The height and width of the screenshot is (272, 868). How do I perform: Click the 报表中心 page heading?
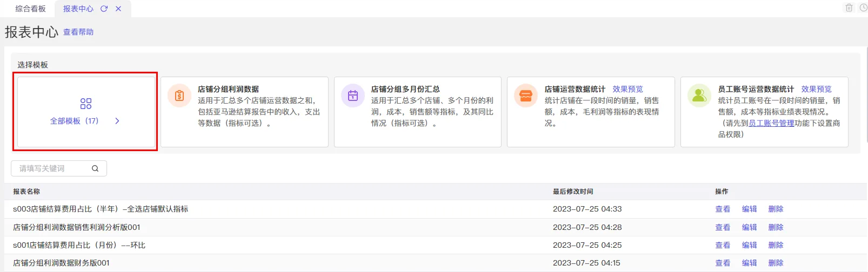pyautogui.click(x=31, y=32)
